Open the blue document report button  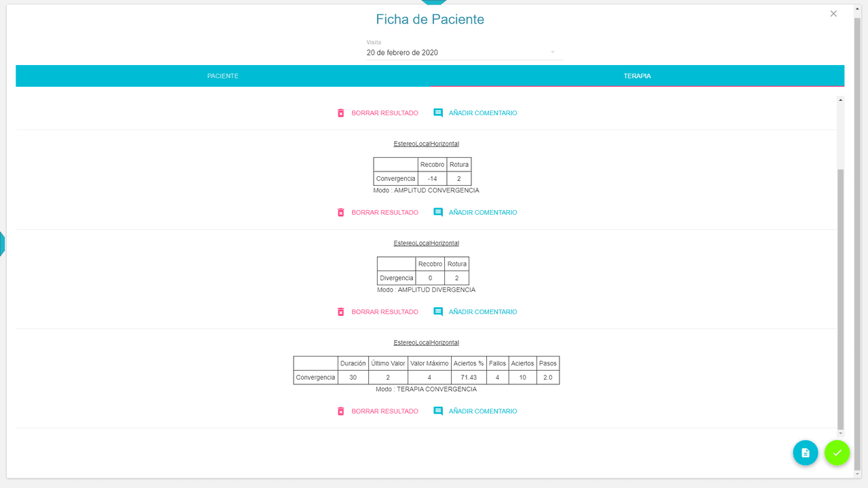click(x=806, y=453)
